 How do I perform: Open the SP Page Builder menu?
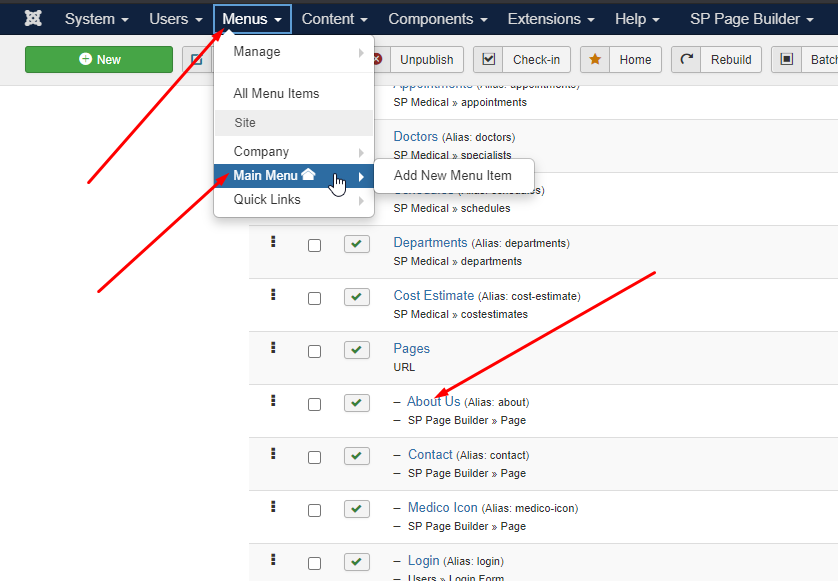[x=751, y=19]
